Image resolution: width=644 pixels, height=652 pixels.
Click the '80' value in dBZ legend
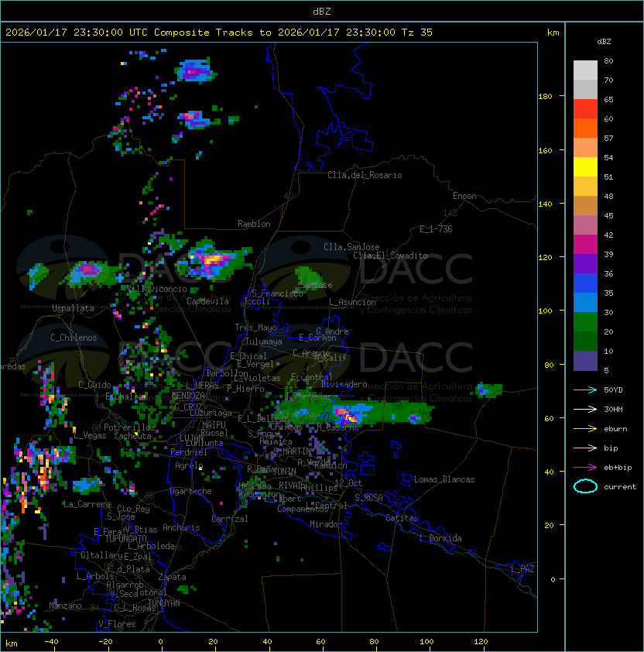pyautogui.click(x=608, y=60)
